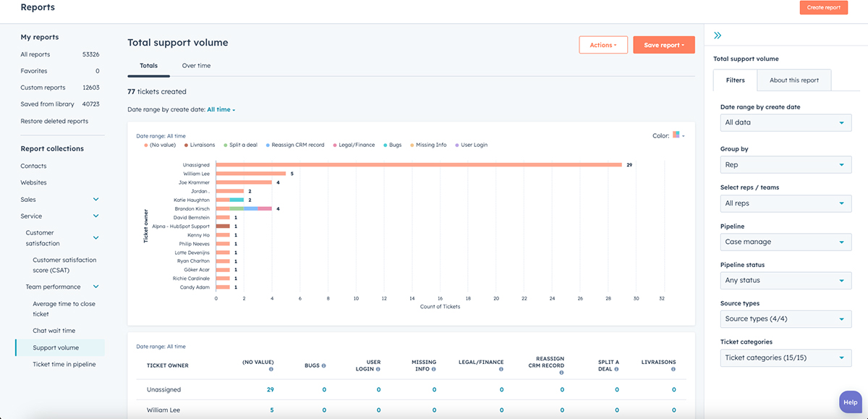Click the Save report button
868x419 pixels.
(663, 44)
